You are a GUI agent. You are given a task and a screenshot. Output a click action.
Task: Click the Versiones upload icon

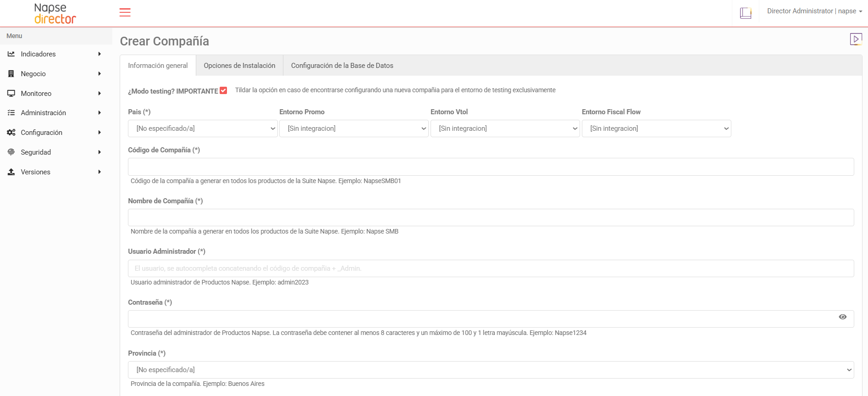(11, 172)
